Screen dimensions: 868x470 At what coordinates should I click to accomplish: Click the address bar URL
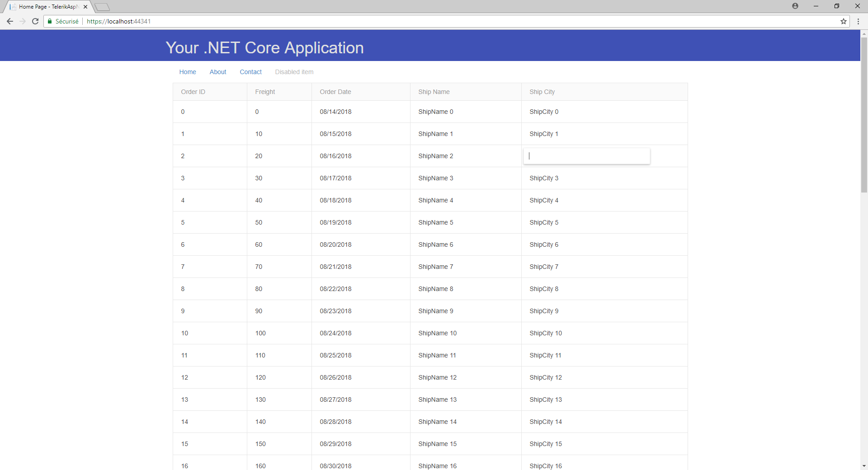[119, 21]
